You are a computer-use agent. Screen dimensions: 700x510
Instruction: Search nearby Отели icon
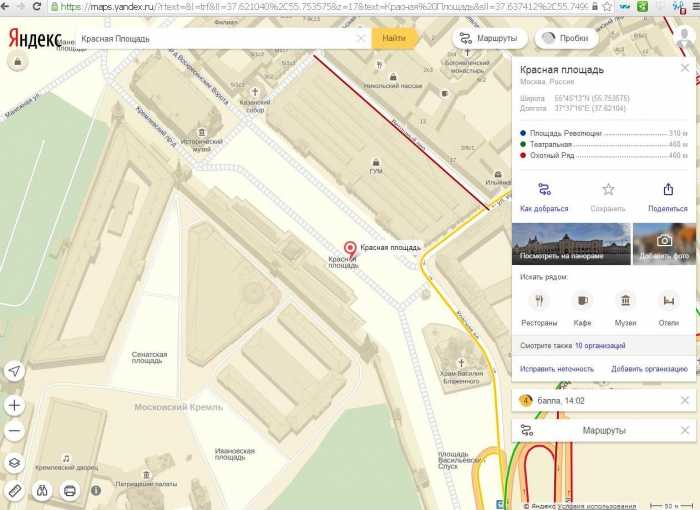click(668, 301)
